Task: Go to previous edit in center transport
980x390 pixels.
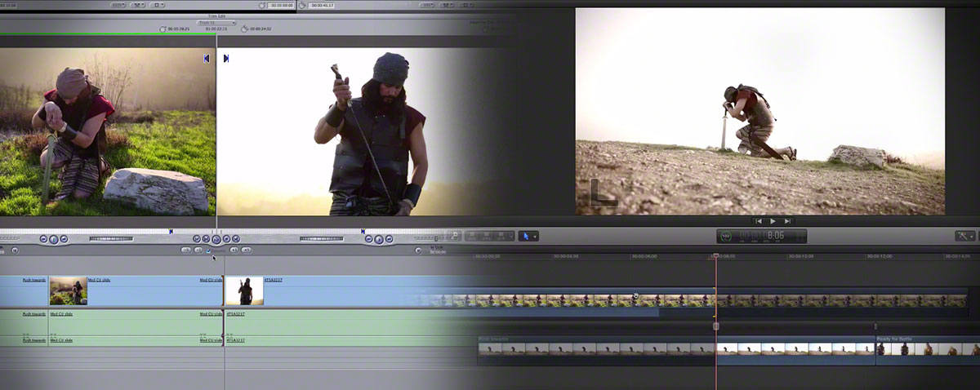Action: [197, 239]
